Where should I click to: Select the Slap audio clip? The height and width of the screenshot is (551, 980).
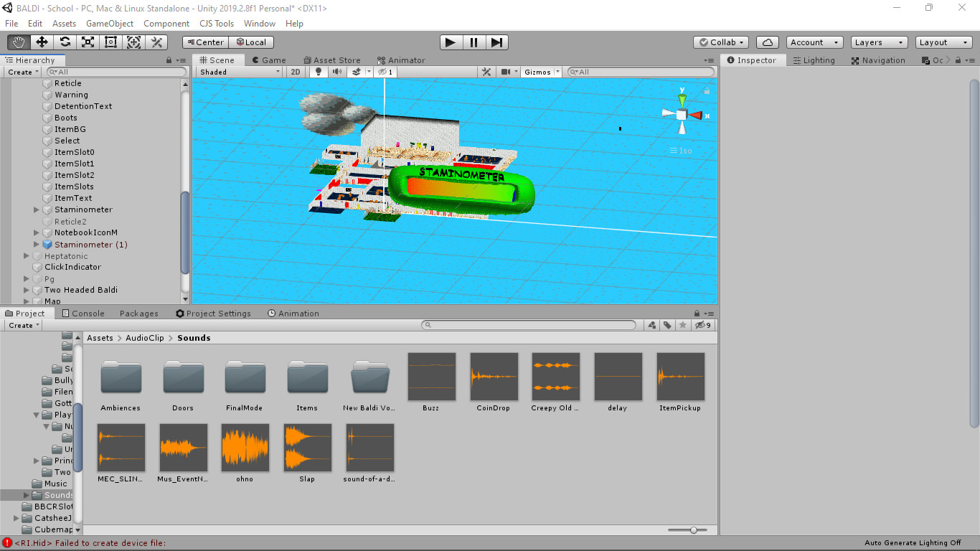(x=307, y=448)
